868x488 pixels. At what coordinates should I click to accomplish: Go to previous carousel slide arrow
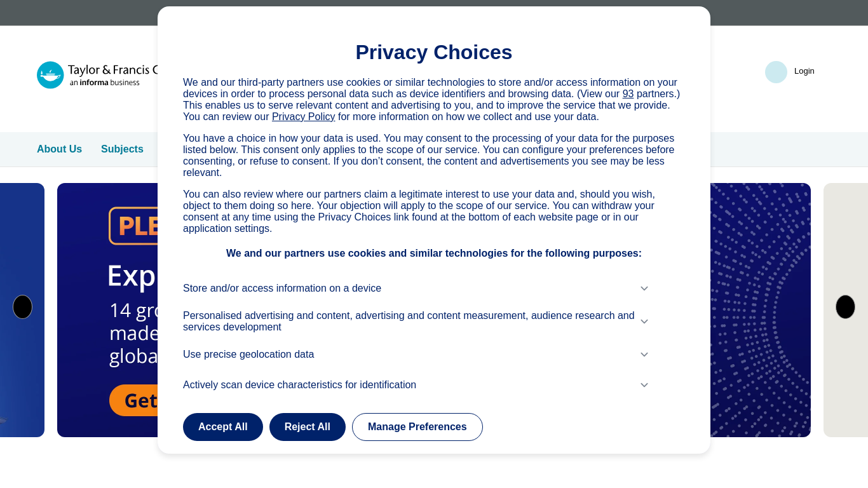click(22, 307)
